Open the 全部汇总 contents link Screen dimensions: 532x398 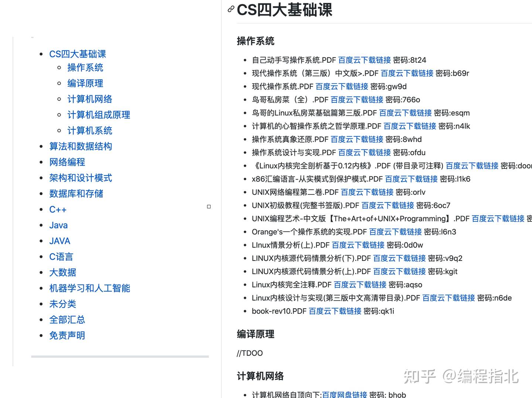click(67, 320)
